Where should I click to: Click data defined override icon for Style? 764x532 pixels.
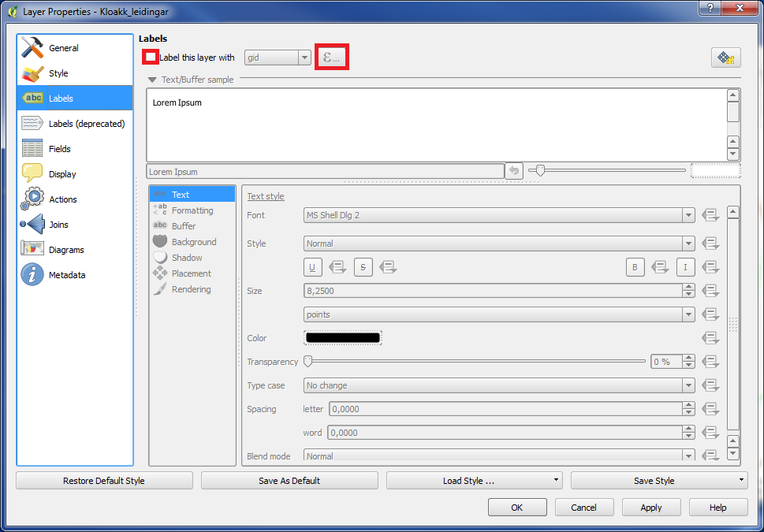pos(711,244)
